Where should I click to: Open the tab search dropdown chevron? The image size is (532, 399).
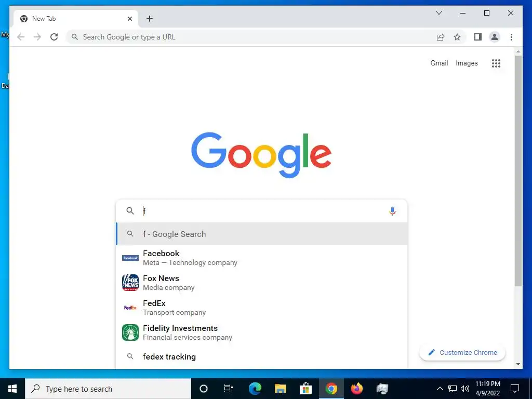coord(439,13)
